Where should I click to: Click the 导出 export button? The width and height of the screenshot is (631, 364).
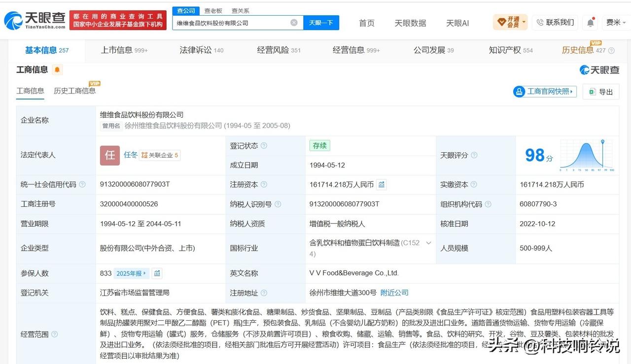[600, 92]
